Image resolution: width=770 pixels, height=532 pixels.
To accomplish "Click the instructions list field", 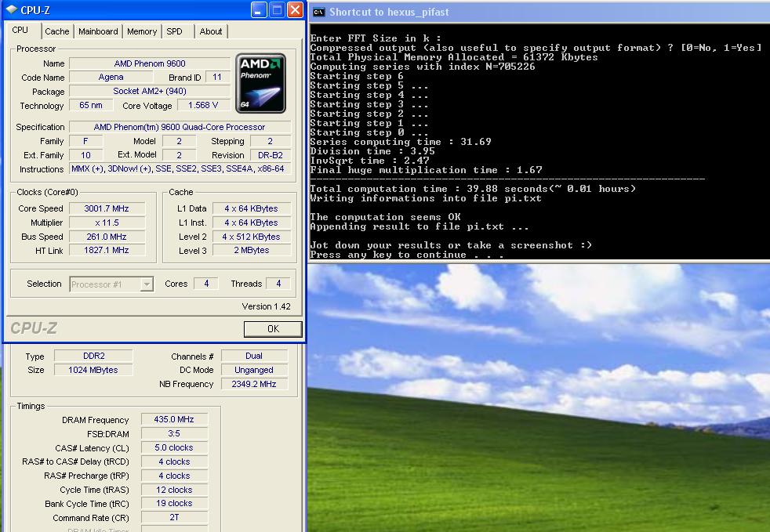I will point(180,168).
